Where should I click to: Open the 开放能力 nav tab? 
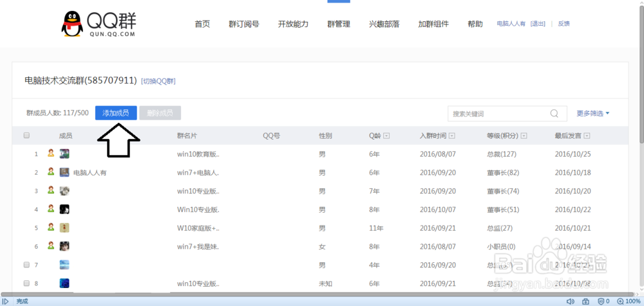[x=293, y=24]
